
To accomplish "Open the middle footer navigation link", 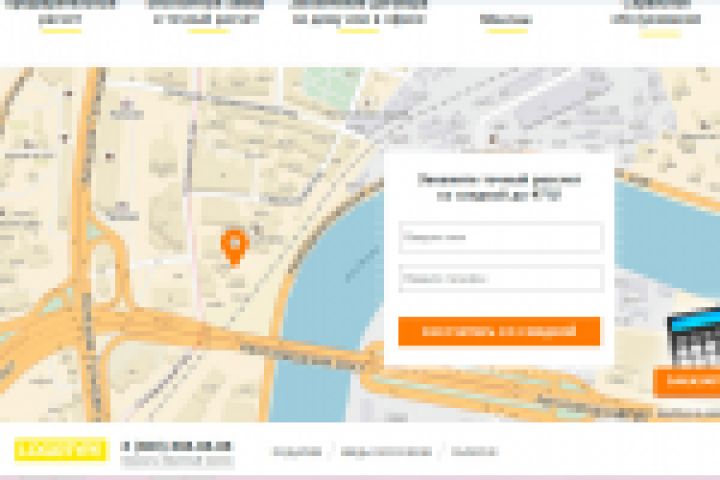I will click(386, 452).
